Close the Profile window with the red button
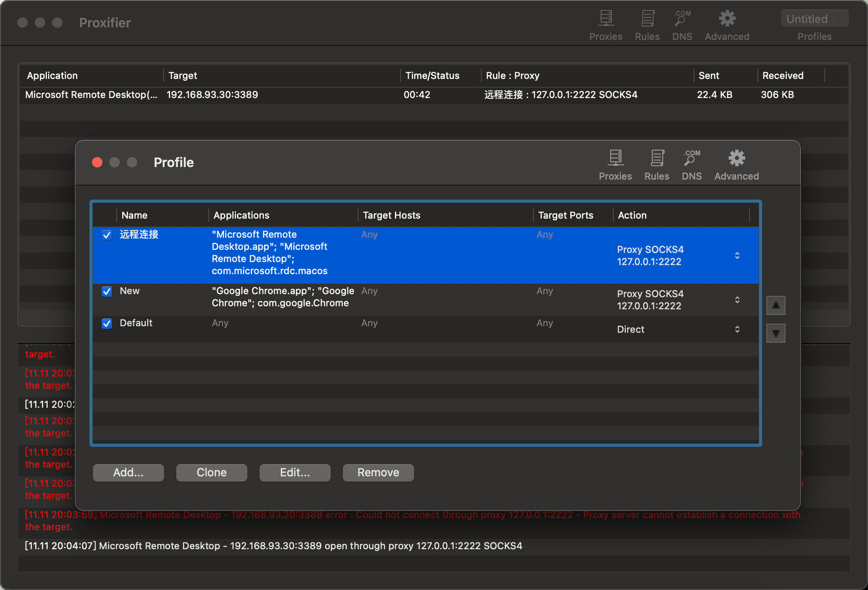Screen dimensions: 868x590 97,162
